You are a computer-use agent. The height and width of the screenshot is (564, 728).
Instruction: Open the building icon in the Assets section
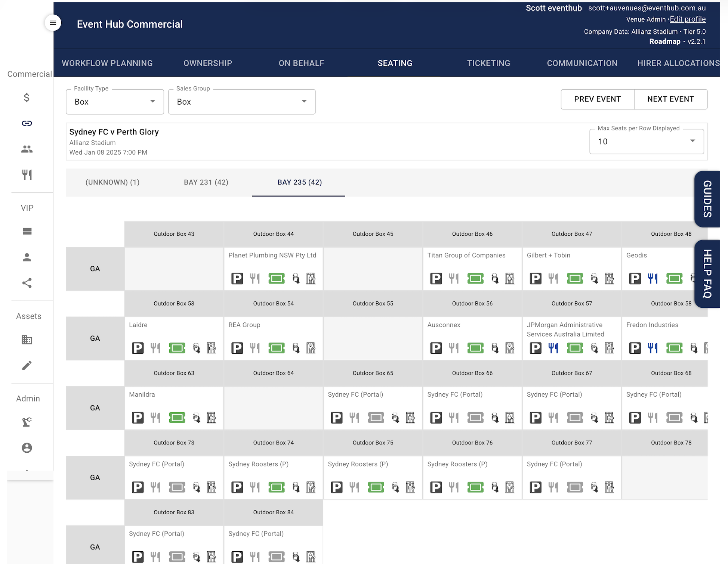click(x=27, y=340)
